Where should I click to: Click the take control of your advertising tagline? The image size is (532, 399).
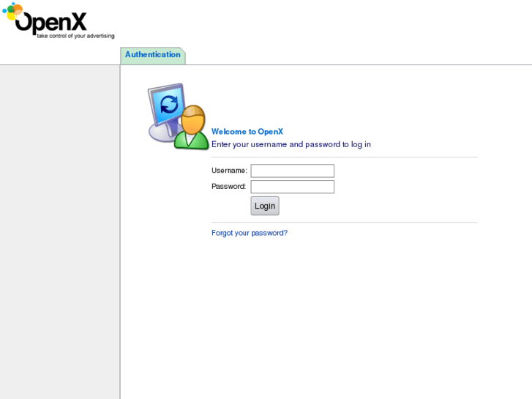[75, 36]
